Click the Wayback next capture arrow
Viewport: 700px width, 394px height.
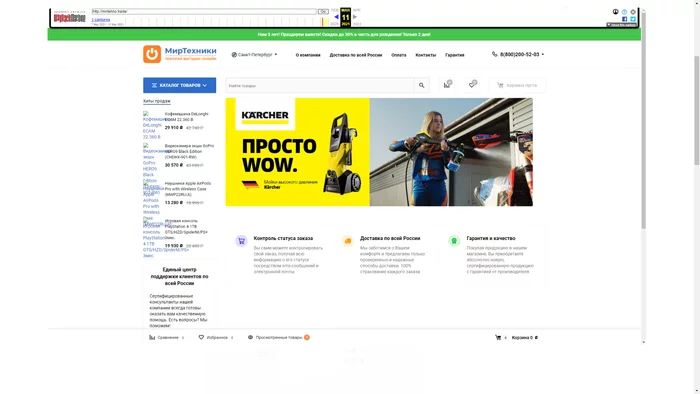pos(355,17)
